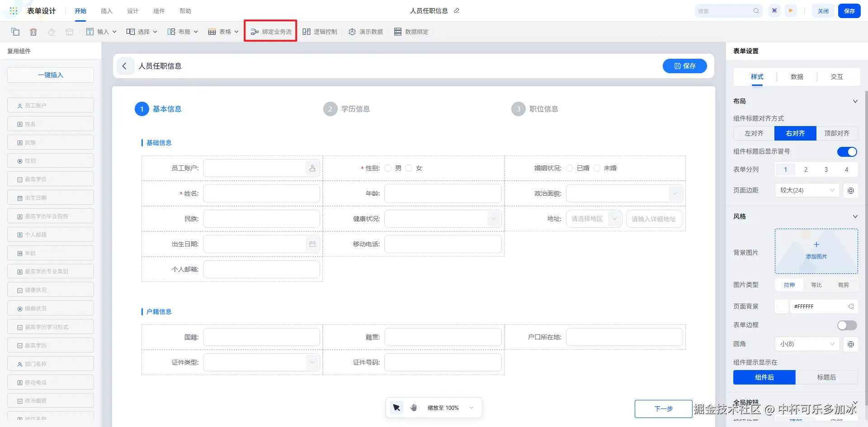The image size is (868, 427).
Task: Toggle the 组件标题后显示冒号 switch
Action: pyautogui.click(x=847, y=152)
